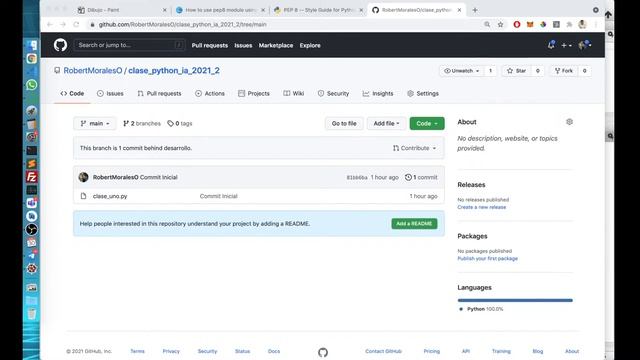Switch to the How to use pep8 module tab
The height and width of the screenshot is (360, 640).
pos(220,10)
